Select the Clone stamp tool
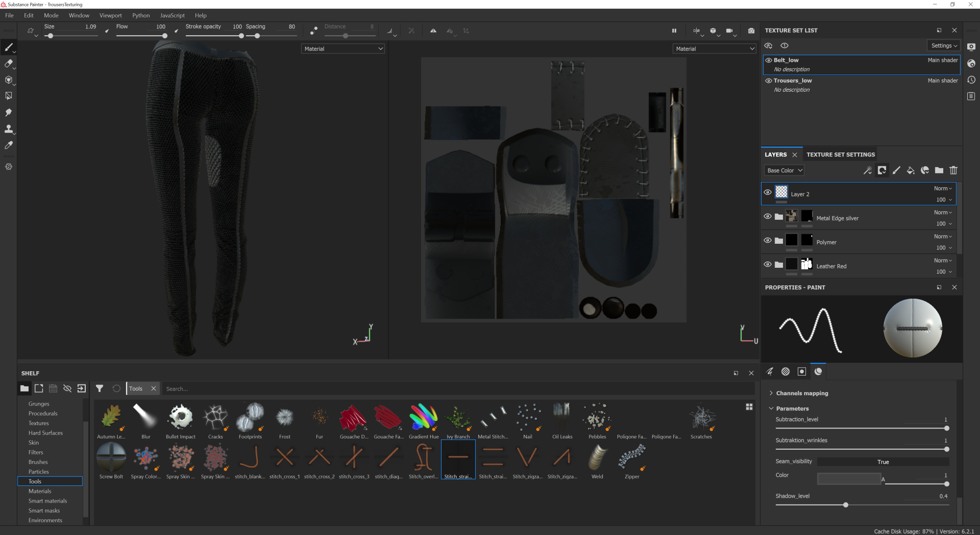The width and height of the screenshot is (980, 535). (8, 129)
